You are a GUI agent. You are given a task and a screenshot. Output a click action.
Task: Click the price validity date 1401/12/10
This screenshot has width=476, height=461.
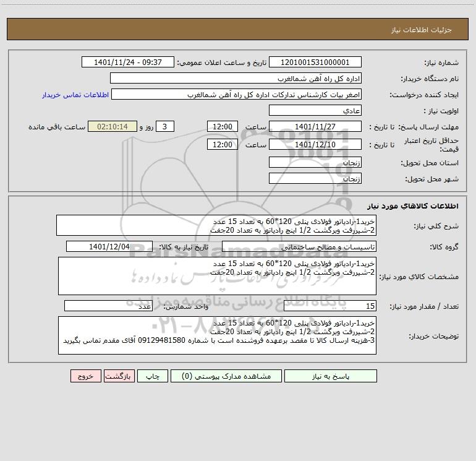(315, 144)
